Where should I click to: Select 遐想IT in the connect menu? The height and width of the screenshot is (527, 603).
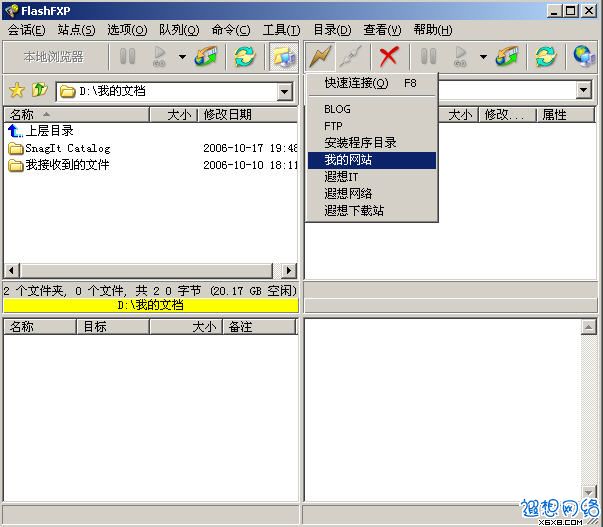pyautogui.click(x=372, y=177)
